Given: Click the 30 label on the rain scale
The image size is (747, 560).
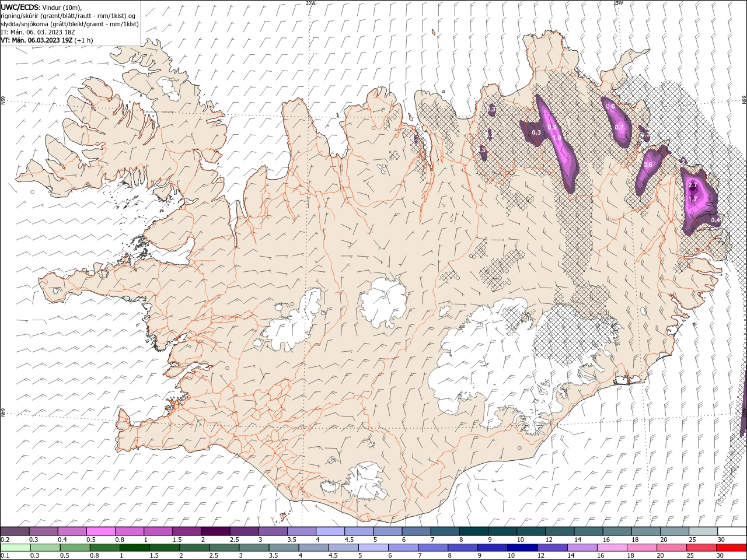Looking at the screenshot, I should pos(721,556).
